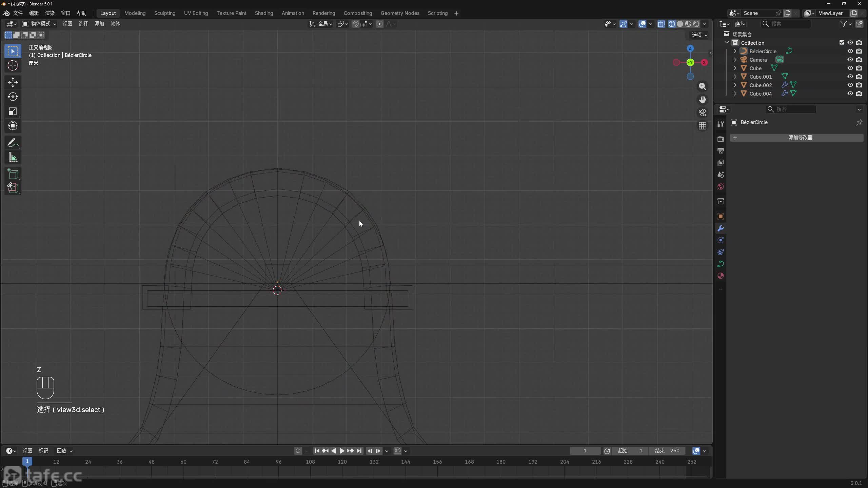Toggle Collection exclude checkbox in outliner

click(842, 43)
